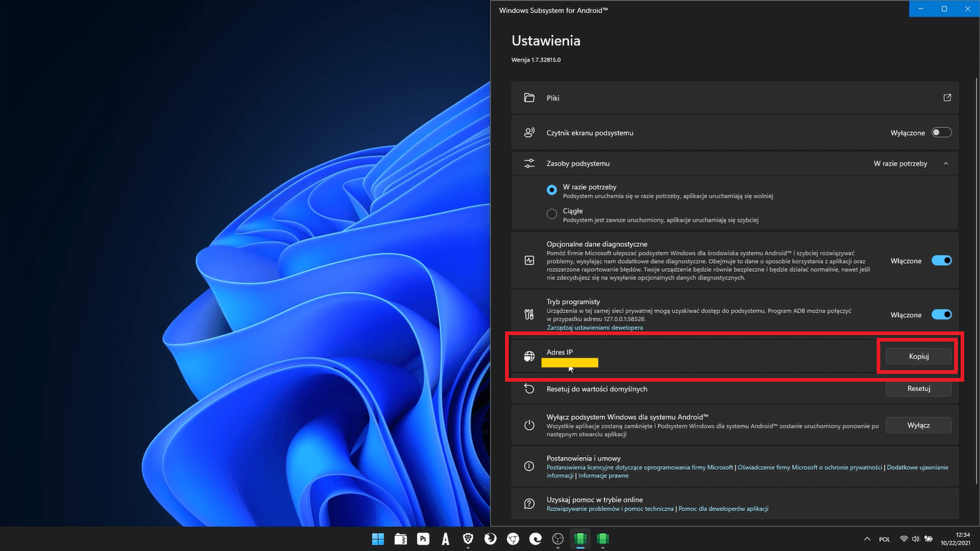
Task: Open 'Pomoc dla deweloperów aplikacji' link
Action: 723,509
